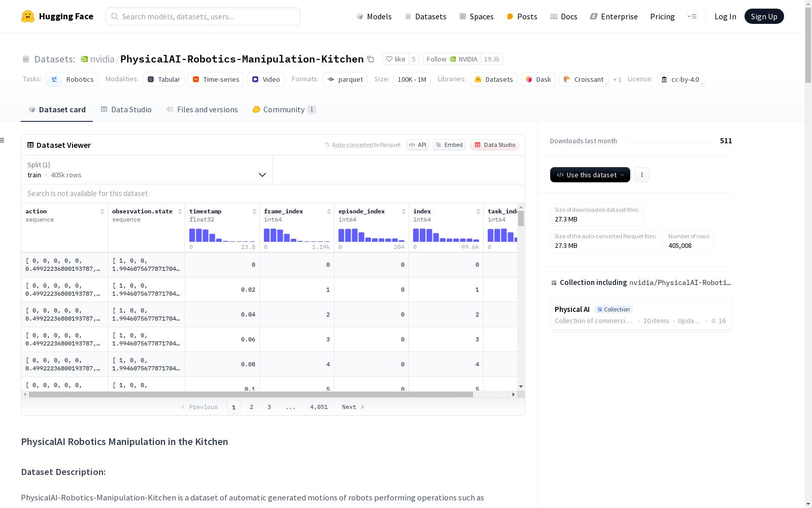
Task: Sort by the episode_index column icon
Action: tap(403, 211)
